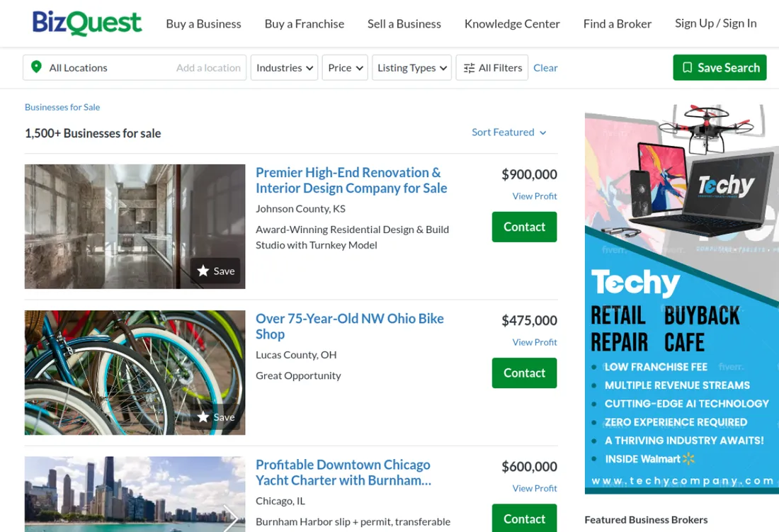Click Sign Up / Sign In
779x532 pixels.
point(716,23)
